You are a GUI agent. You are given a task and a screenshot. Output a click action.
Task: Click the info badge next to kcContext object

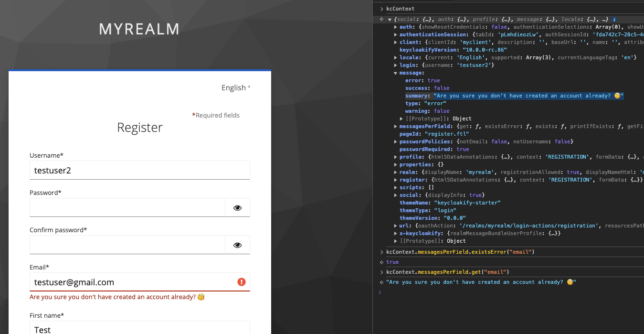[x=614, y=20]
